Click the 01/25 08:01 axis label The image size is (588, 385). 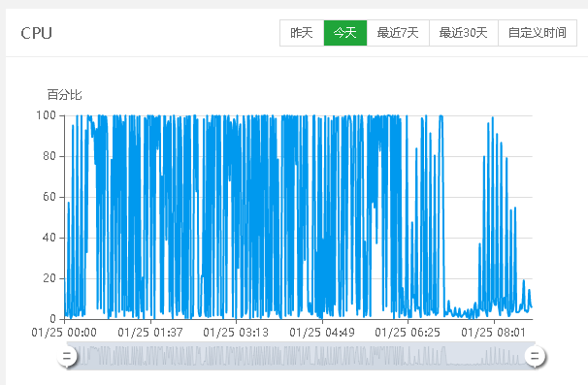pos(494,333)
